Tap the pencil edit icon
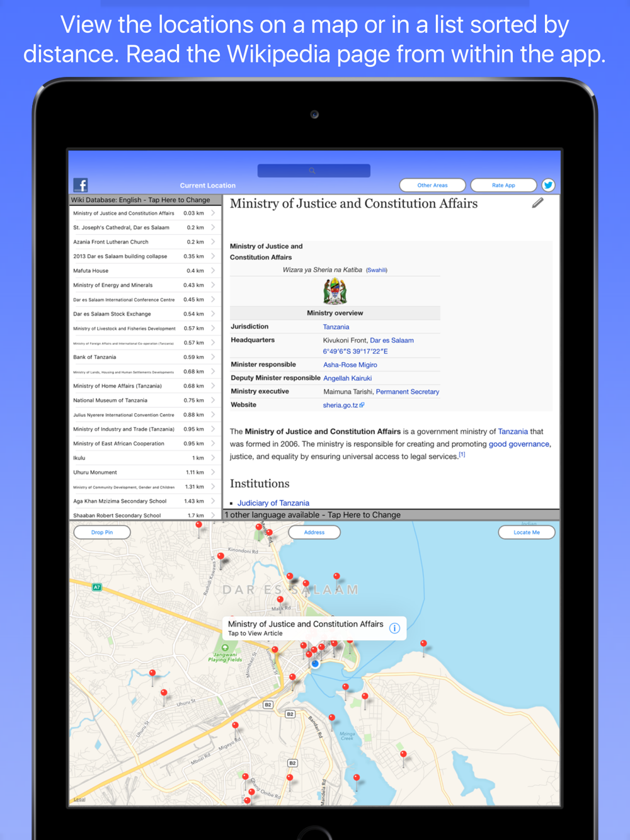The image size is (630, 840). pyautogui.click(x=537, y=203)
